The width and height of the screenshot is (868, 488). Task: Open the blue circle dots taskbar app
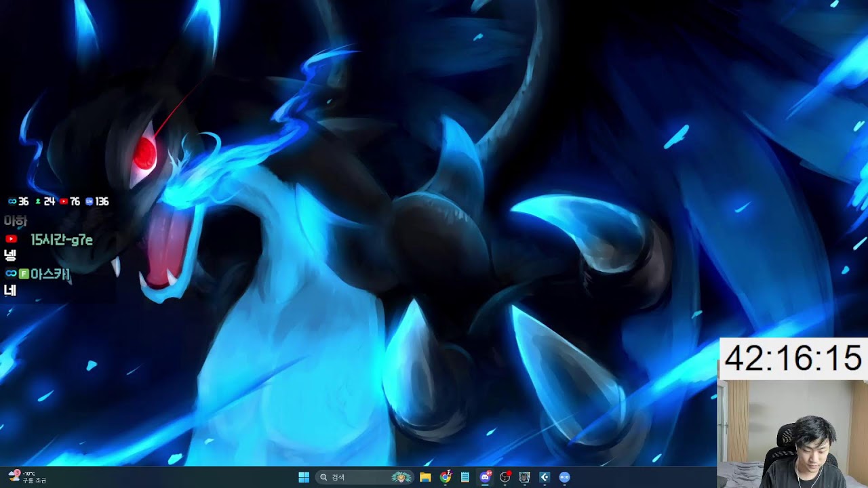click(x=564, y=477)
